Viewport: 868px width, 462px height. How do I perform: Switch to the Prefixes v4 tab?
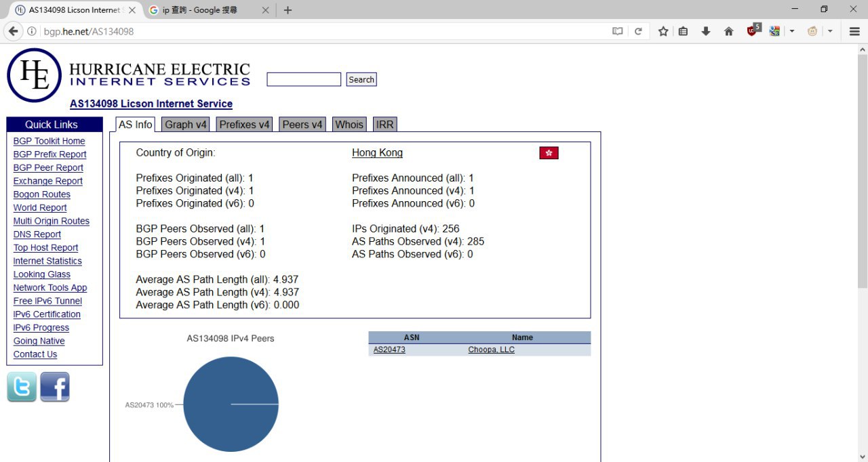click(x=244, y=125)
